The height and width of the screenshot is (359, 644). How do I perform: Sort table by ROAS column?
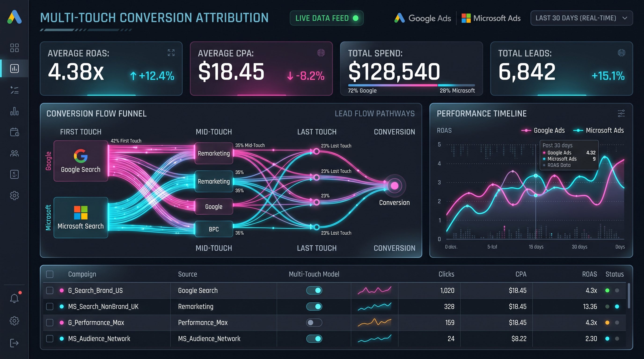589,274
